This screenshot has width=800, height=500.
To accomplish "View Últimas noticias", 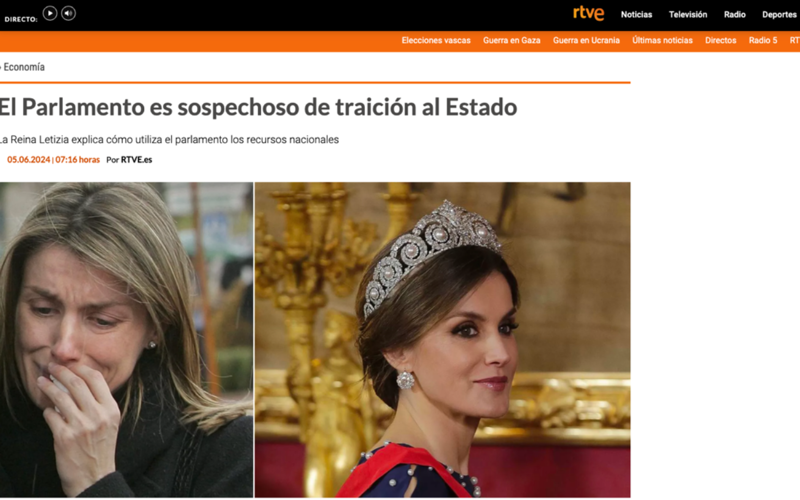I will (x=662, y=40).
